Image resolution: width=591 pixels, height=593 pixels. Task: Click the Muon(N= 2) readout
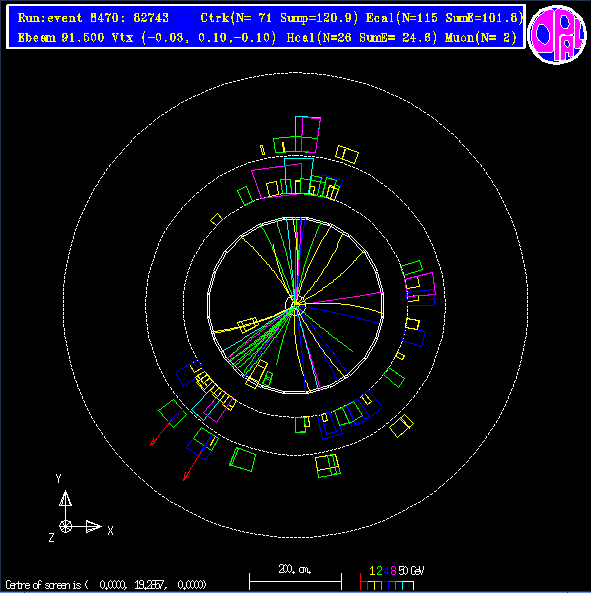pyautogui.click(x=481, y=37)
